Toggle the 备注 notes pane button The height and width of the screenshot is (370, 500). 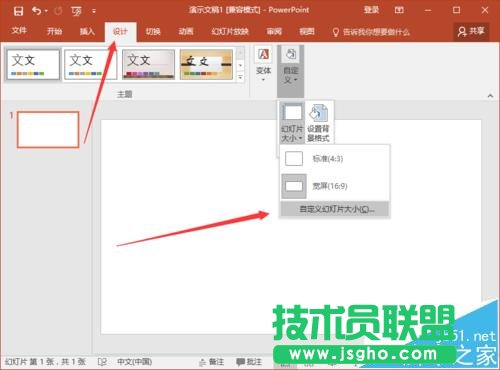tap(211, 362)
